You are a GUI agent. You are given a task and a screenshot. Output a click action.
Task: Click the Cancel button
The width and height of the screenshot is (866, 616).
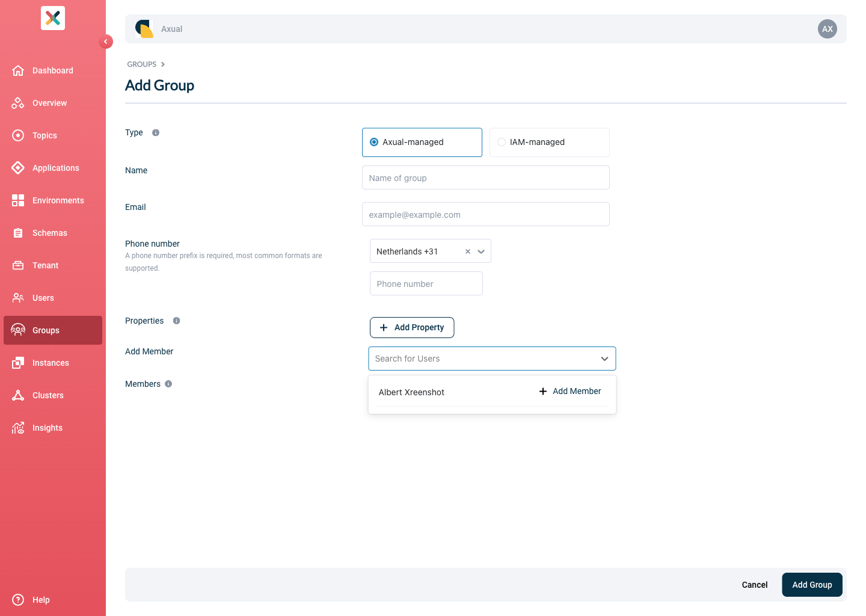pyautogui.click(x=755, y=585)
